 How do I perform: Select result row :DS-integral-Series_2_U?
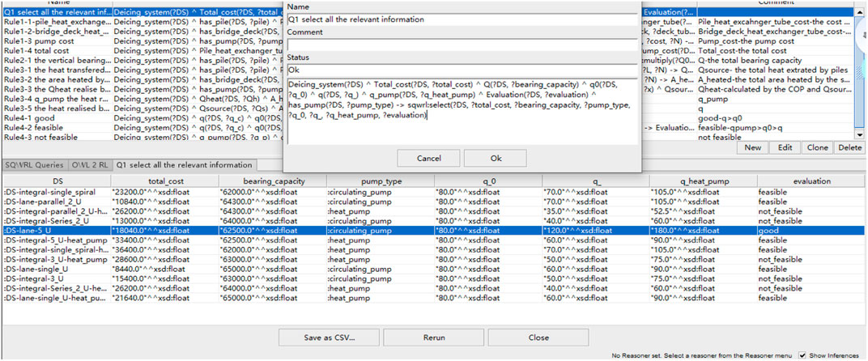433,221
